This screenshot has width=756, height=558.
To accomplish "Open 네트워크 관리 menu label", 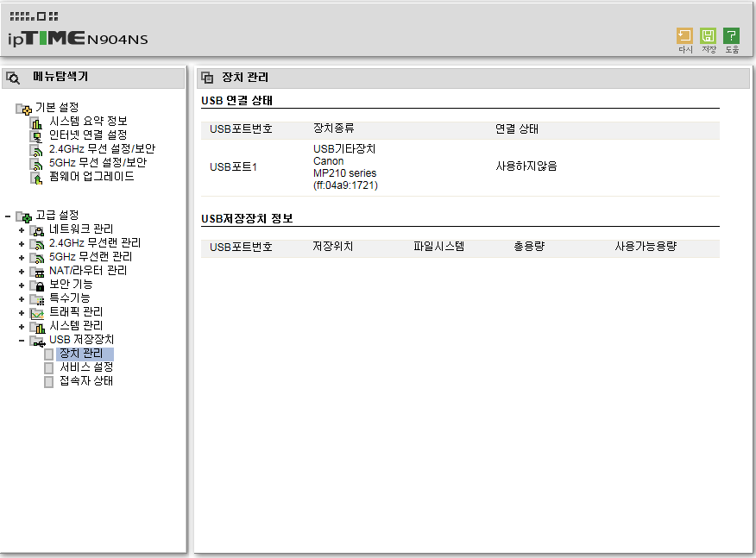I will click(81, 229).
